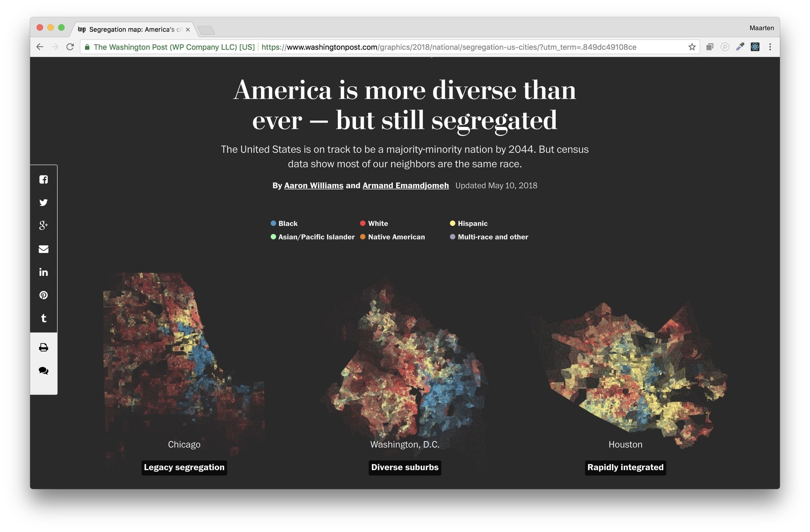
Task: Email this article using envelope icon
Action: pos(43,249)
